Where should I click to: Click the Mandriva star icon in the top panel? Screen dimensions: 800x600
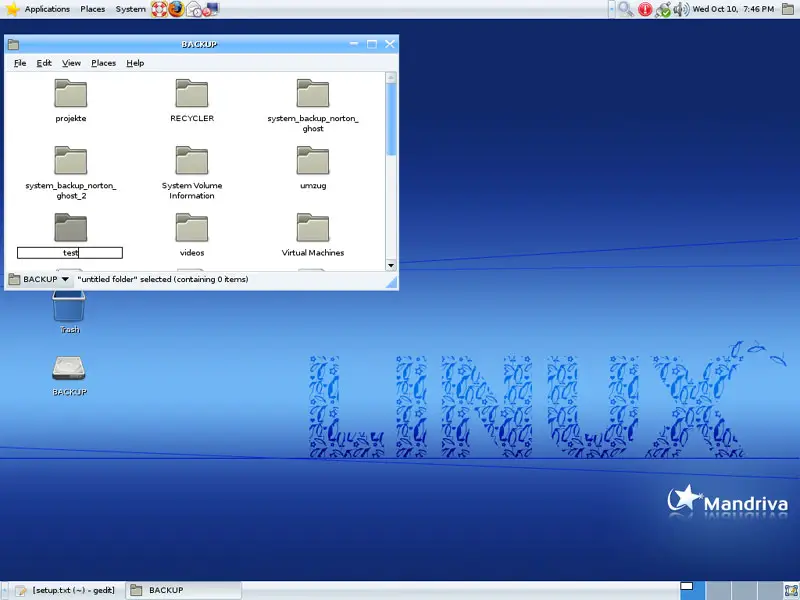(x=11, y=9)
